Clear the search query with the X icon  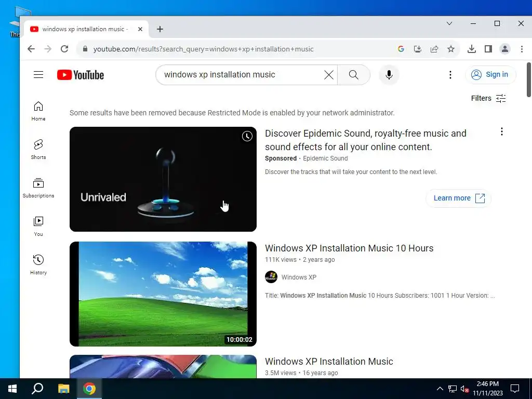tap(328, 75)
